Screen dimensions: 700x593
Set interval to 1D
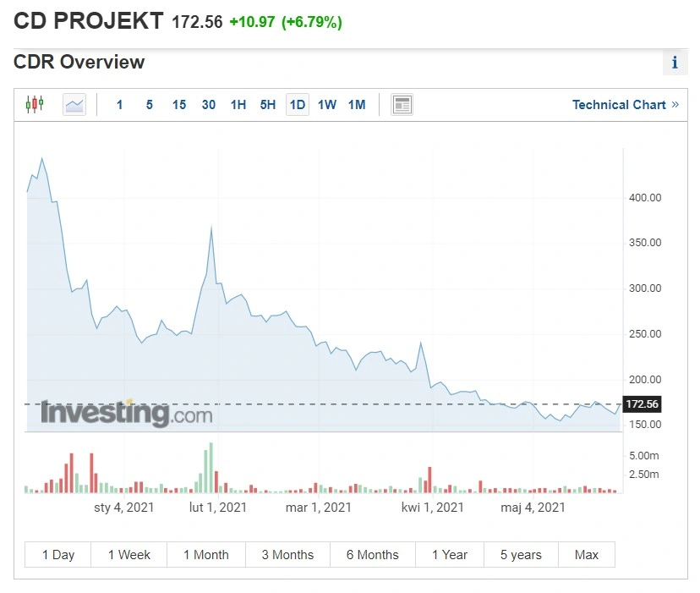(298, 105)
